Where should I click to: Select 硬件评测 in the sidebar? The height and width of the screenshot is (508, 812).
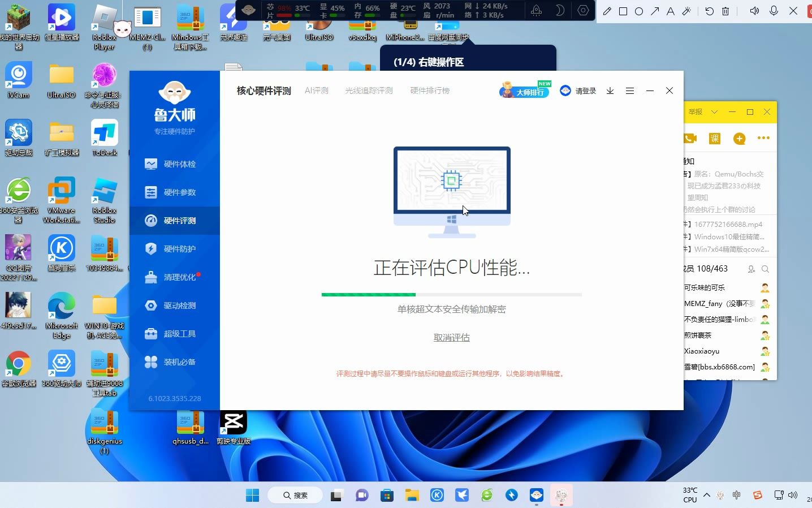(174, 221)
